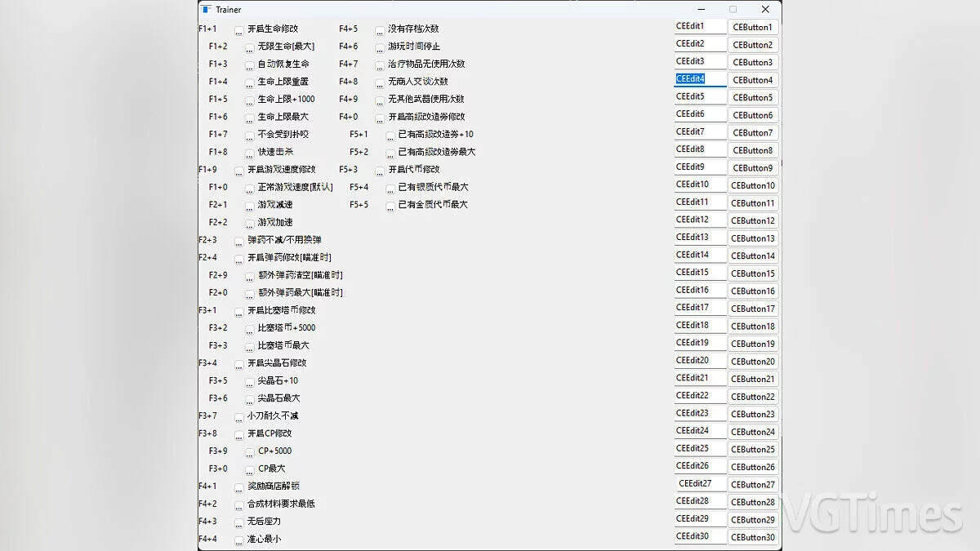
Task: Click the Trainer app icon in title bar
Action: (x=207, y=10)
